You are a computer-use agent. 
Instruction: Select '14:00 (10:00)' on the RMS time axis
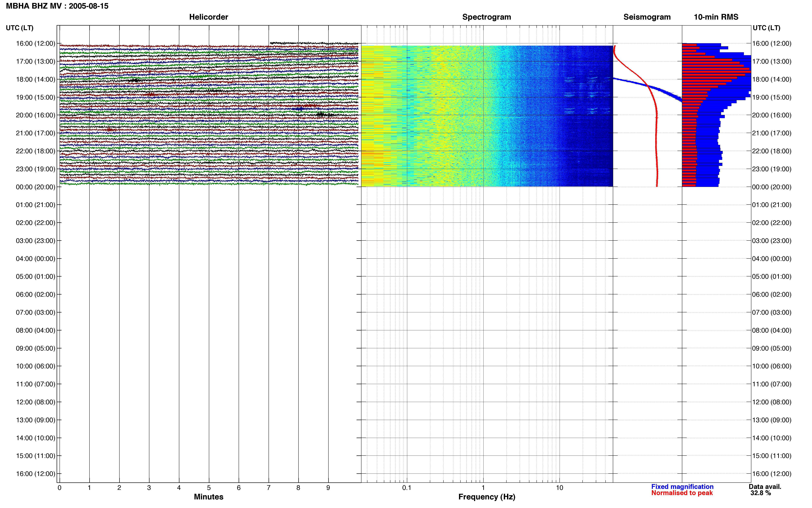point(772,438)
